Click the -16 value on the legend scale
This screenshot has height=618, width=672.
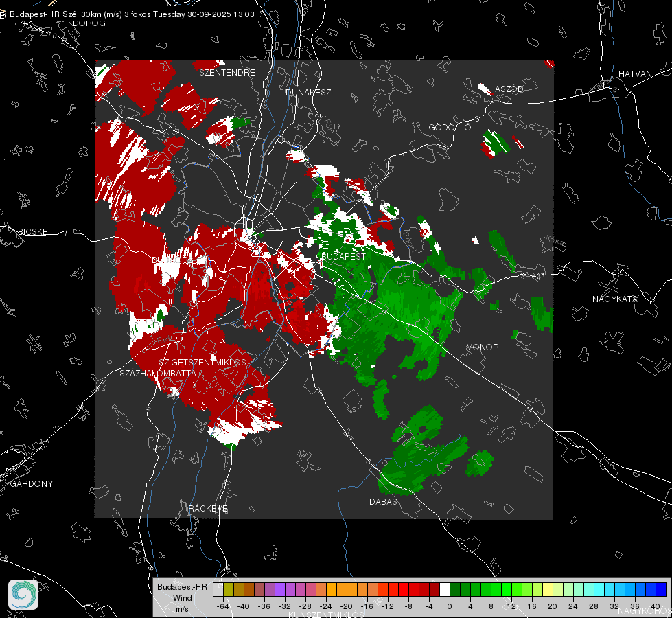point(367,606)
